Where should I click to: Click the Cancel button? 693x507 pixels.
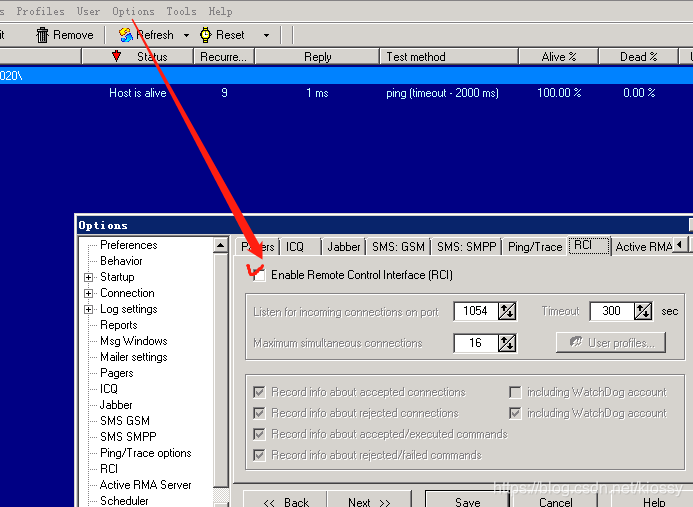click(556, 499)
